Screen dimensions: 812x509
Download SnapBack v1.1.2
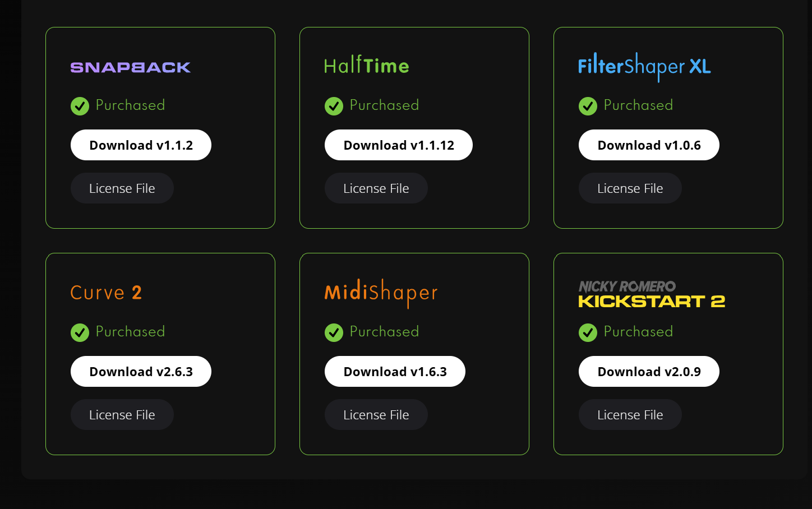(x=141, y=145)
